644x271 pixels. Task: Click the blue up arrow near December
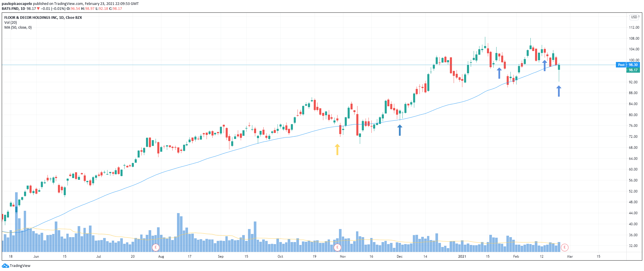point(400,130)
